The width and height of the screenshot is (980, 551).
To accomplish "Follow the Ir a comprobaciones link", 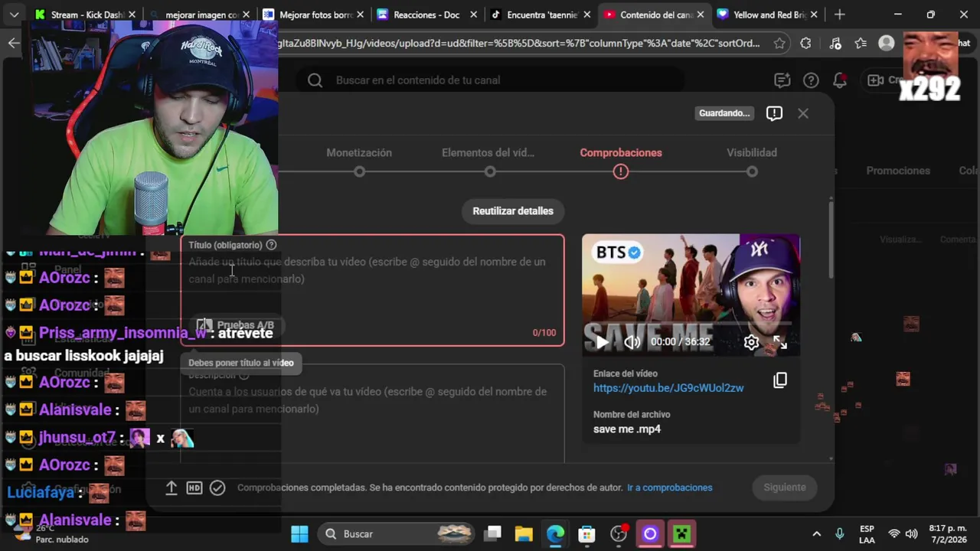I will 669,487.
